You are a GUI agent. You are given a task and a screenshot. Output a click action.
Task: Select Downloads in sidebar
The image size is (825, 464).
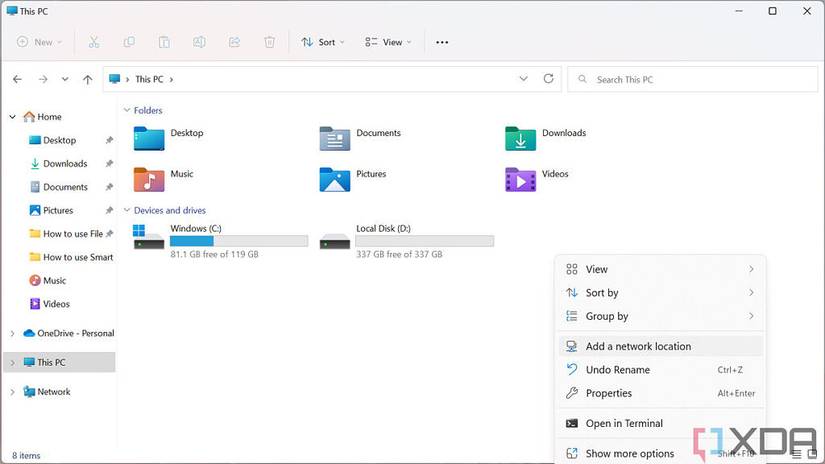(x=65, y=164)
